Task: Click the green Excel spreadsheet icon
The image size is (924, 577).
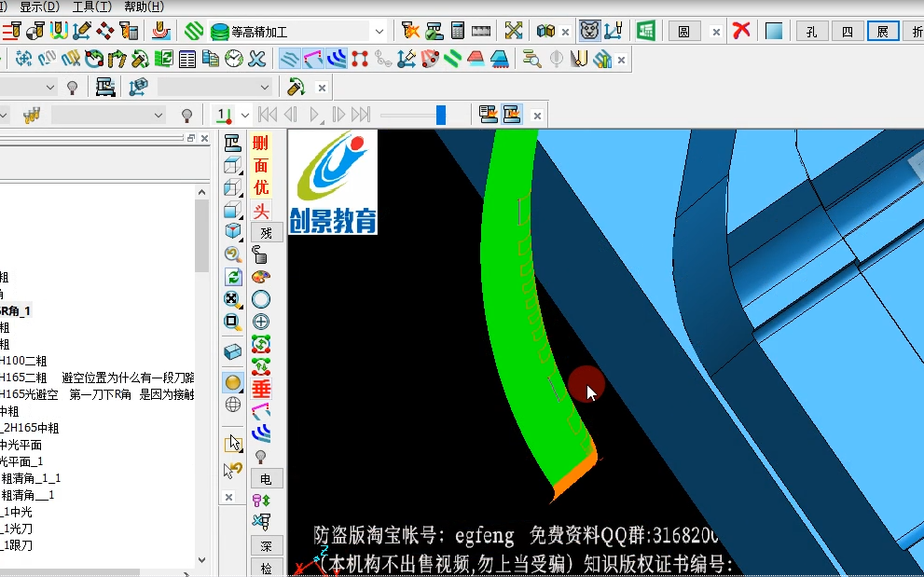Action: click(x=646, y=31)
